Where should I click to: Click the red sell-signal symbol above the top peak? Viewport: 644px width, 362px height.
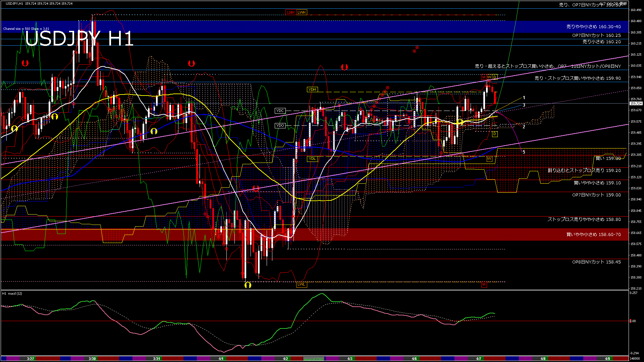tap(25, 62)
